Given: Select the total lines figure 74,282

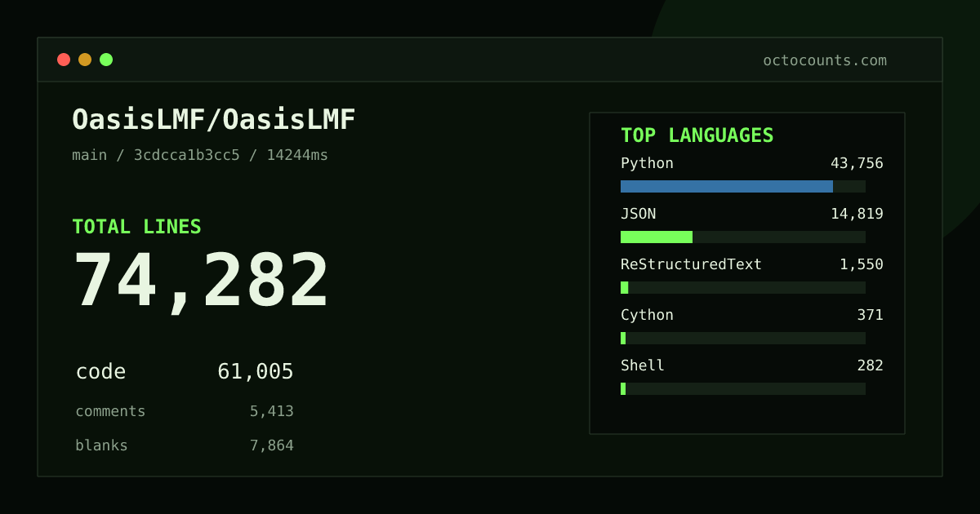Looking at the screenshot, I should click(201, 281).
